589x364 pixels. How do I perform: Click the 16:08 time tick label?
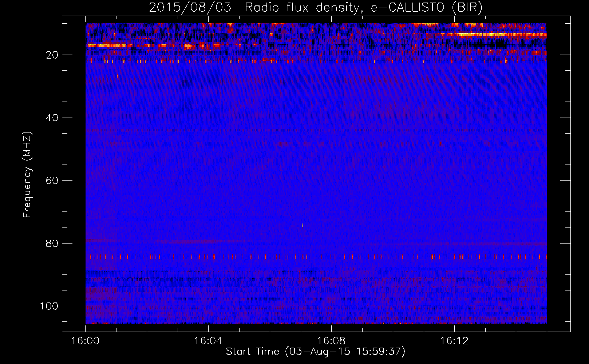click(331, 341)
